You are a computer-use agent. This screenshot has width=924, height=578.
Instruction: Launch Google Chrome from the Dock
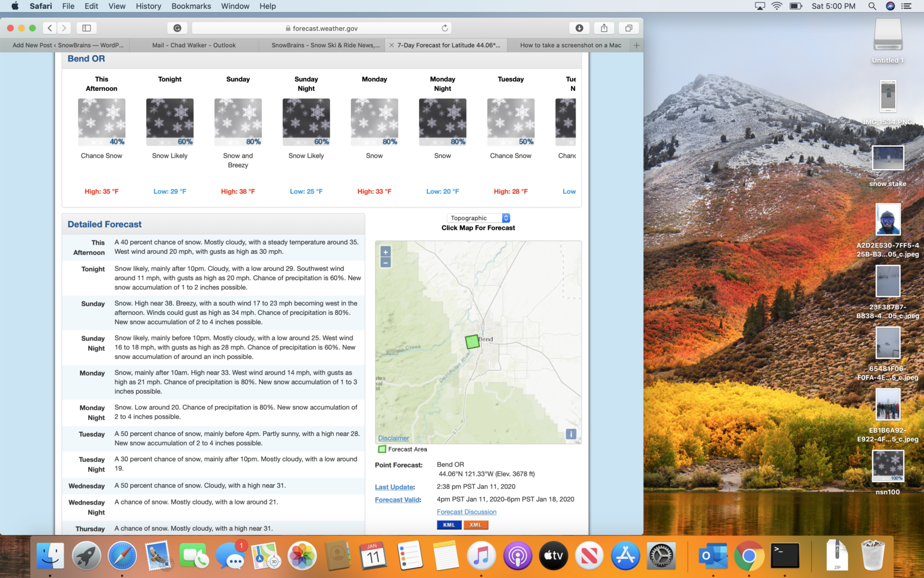pos(749,556)
